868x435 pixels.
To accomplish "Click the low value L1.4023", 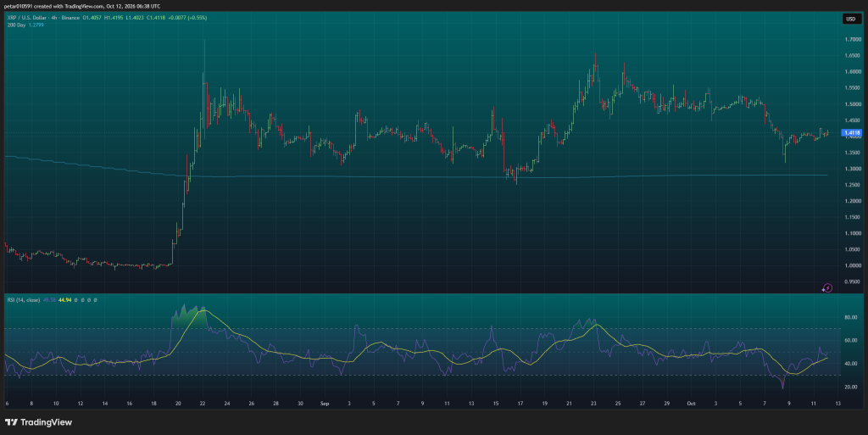I will (x=136, y=18).
